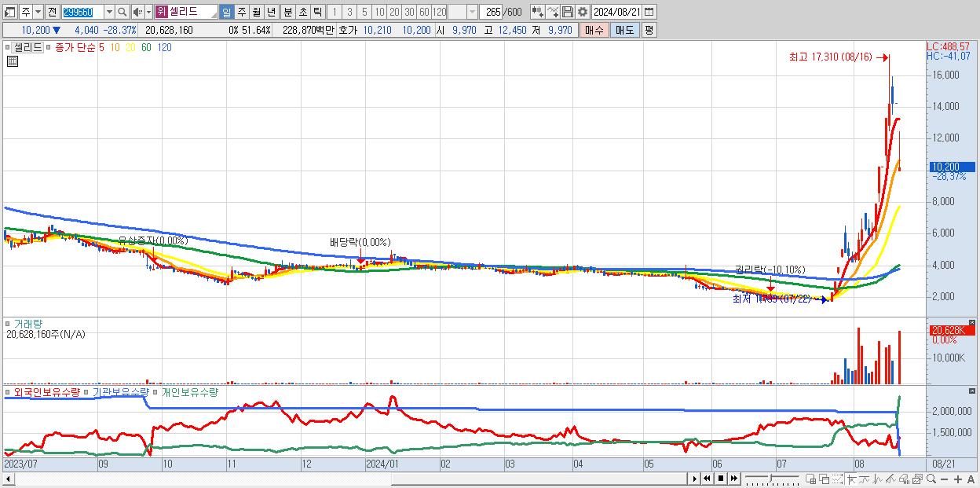The image size is (980, 488).
Task: Click the 매도 sell button
Action: click(x=625, y=30)
